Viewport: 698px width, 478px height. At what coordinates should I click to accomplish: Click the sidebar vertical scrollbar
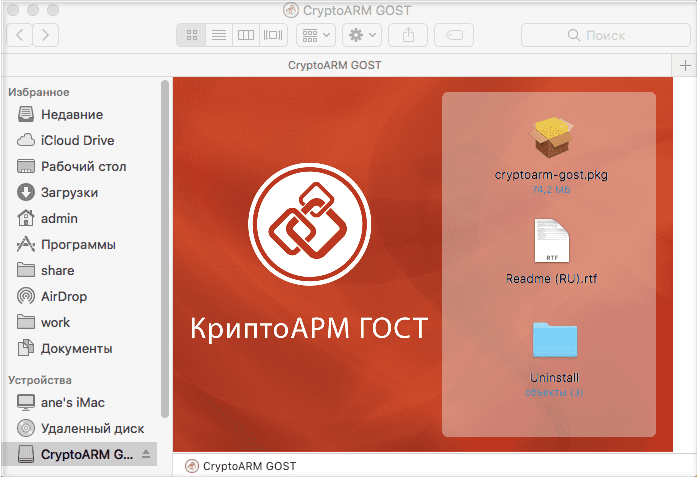click(x=165, y=249)
